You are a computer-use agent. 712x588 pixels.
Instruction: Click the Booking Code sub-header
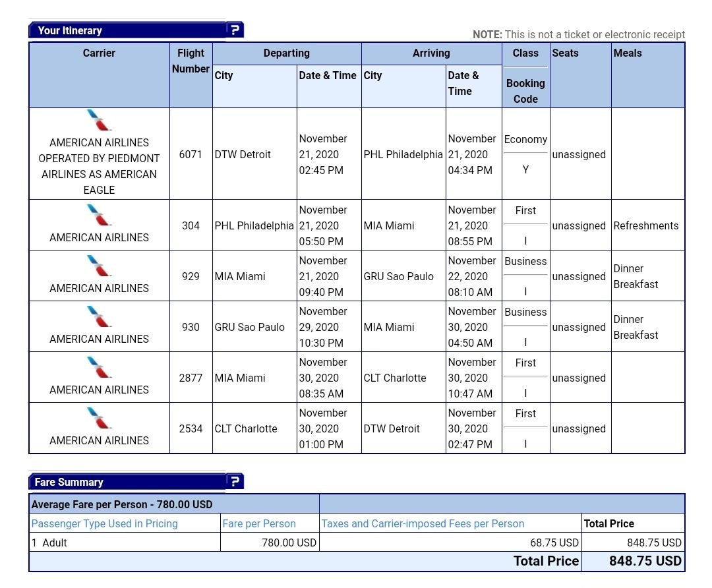[x=525, y=91]
